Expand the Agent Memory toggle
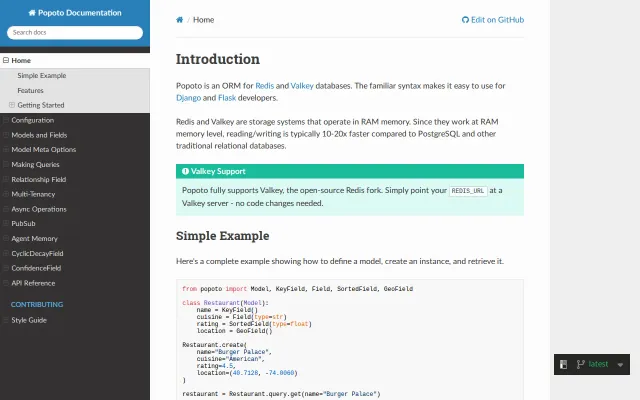Image resolution: width=640 pixels, height=400 pixels. coord(6,238)
